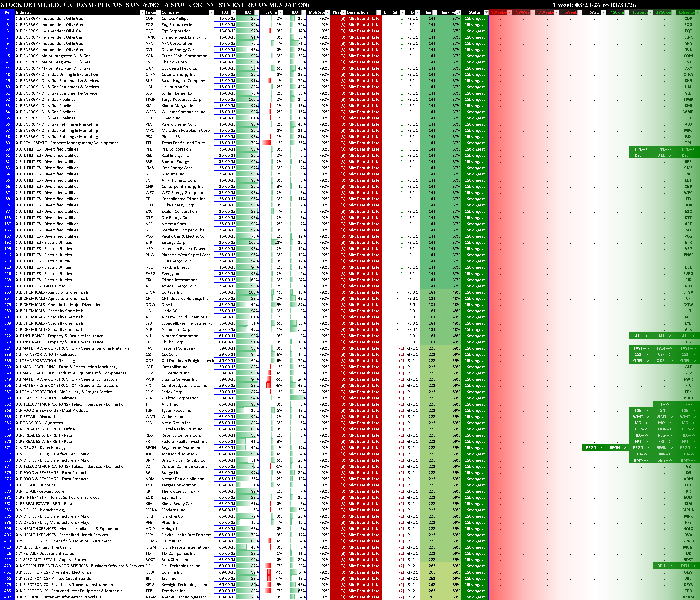This screenshot has width=700, height=600.
Task: Click the 1Strongest column filter arrow
Action: (697, 12)
